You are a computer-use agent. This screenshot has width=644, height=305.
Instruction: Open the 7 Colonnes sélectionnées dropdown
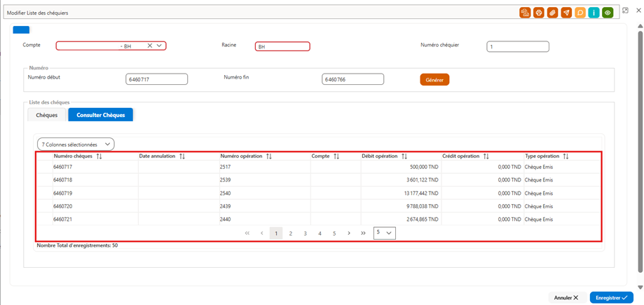coord(76,144)
